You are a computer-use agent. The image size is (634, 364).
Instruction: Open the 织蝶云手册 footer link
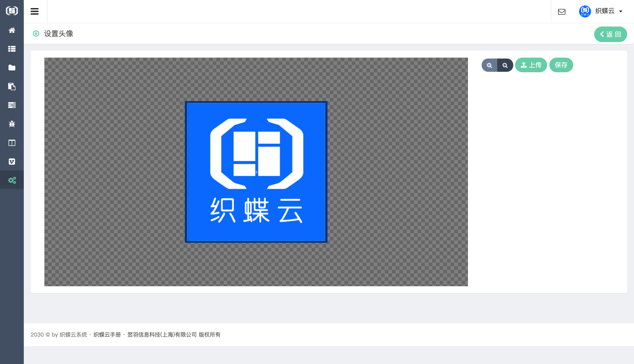[x=107, y=335]
